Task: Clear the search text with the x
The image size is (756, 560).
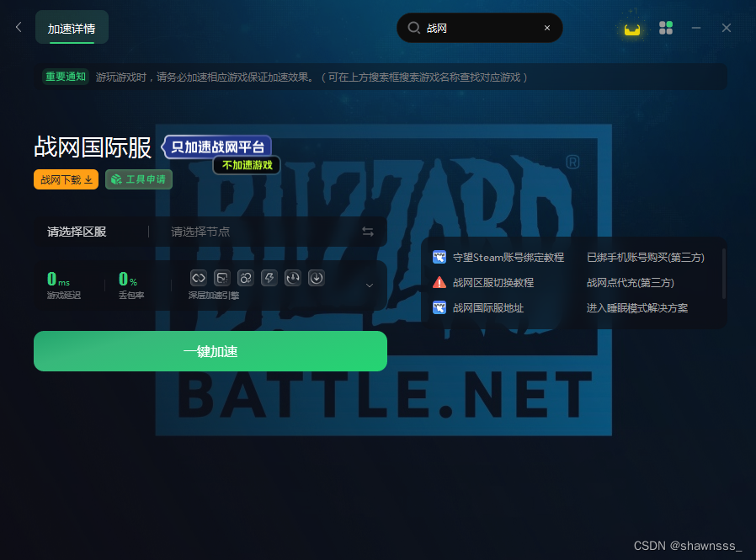Action: [x=546, y=28]
